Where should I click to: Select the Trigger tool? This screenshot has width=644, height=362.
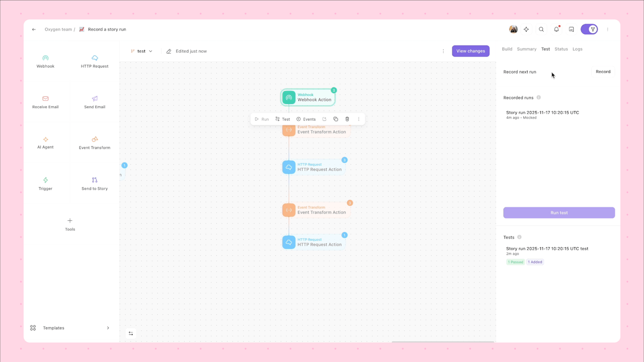pyautogui.click(x=46, y=184)
